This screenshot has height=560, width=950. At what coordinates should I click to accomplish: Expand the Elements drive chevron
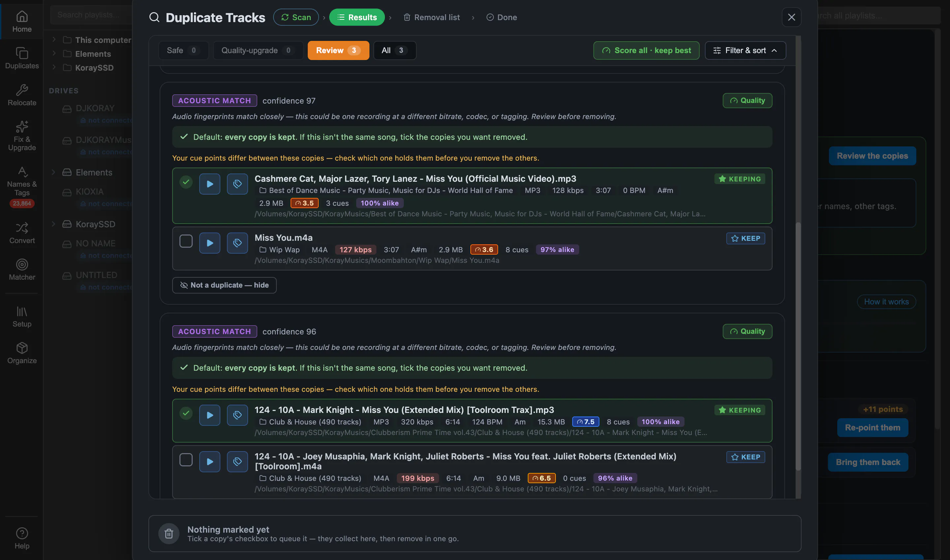tap(53, 172)
